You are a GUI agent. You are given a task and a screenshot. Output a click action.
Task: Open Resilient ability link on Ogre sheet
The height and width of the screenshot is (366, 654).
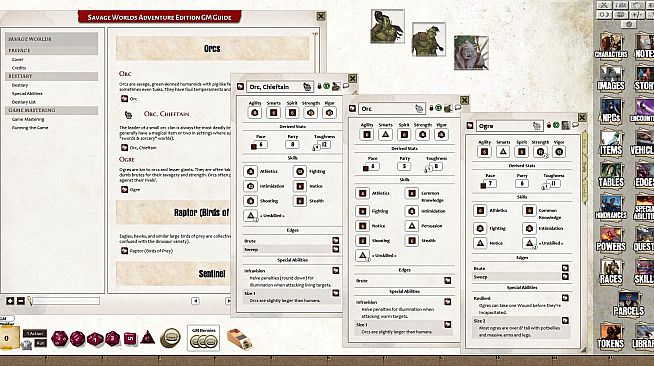[565, 298]
